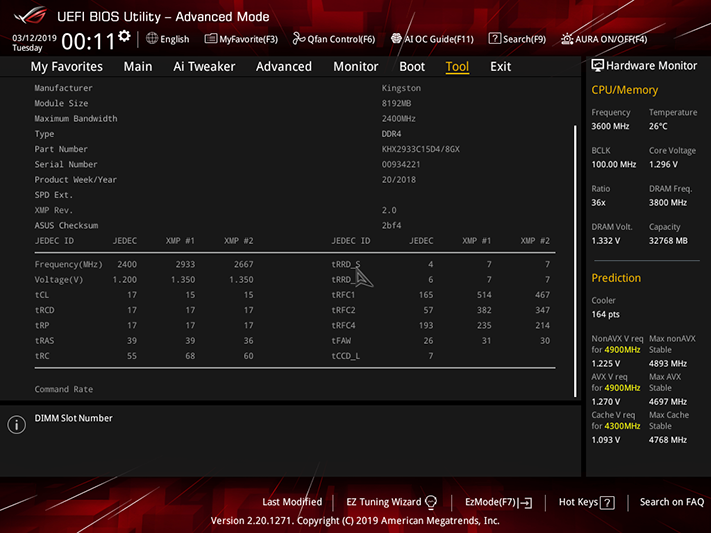Image resolution: width=711 pixels, height=533 pixels.
Task: Click the tRFC2 timing label
Action: pos(343,310)
